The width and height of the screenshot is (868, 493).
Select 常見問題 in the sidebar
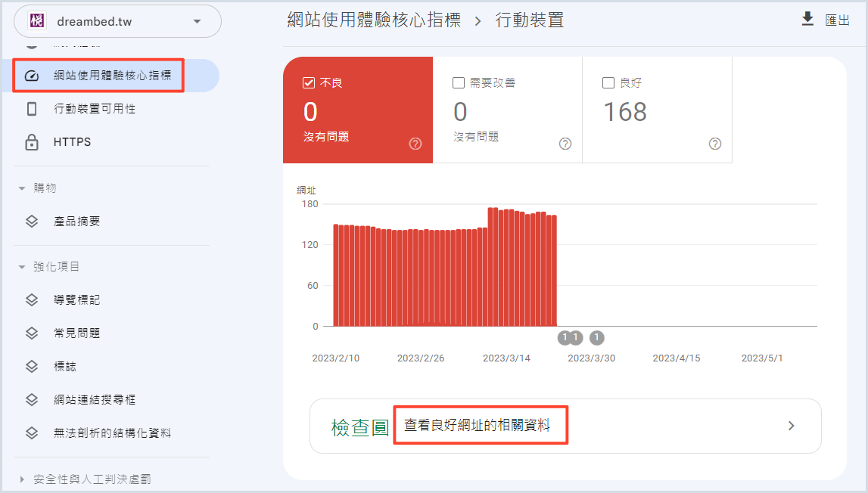point(76,333)
